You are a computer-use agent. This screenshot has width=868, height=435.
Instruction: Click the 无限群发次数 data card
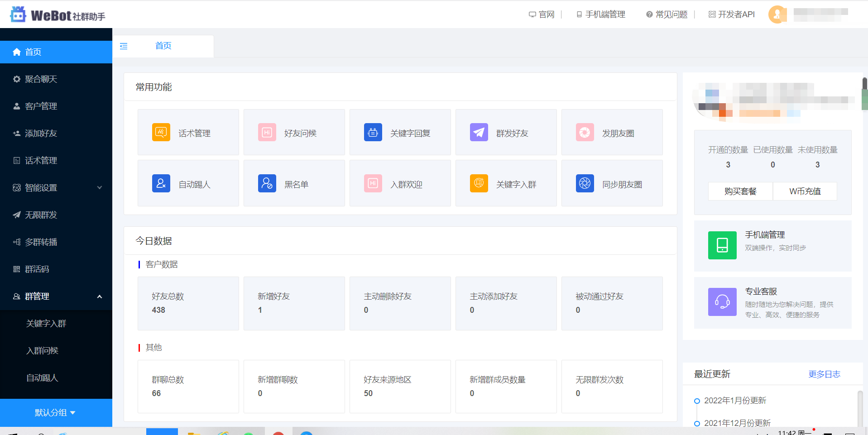pyautogui.click(x=612, y=387)
